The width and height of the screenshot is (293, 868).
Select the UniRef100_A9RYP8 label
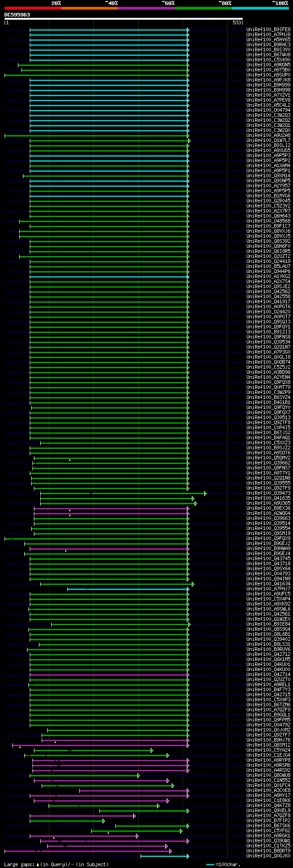click(268, 760)
